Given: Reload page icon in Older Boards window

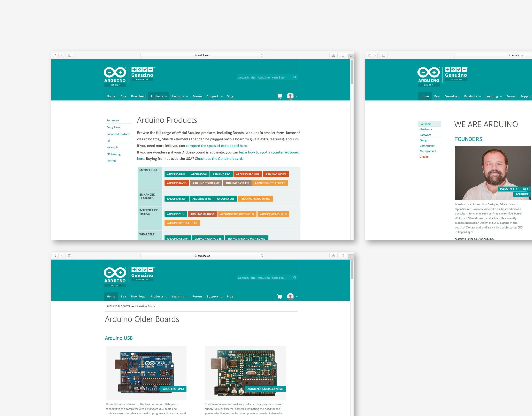Looking at the screenshot, I should [262, 256].
